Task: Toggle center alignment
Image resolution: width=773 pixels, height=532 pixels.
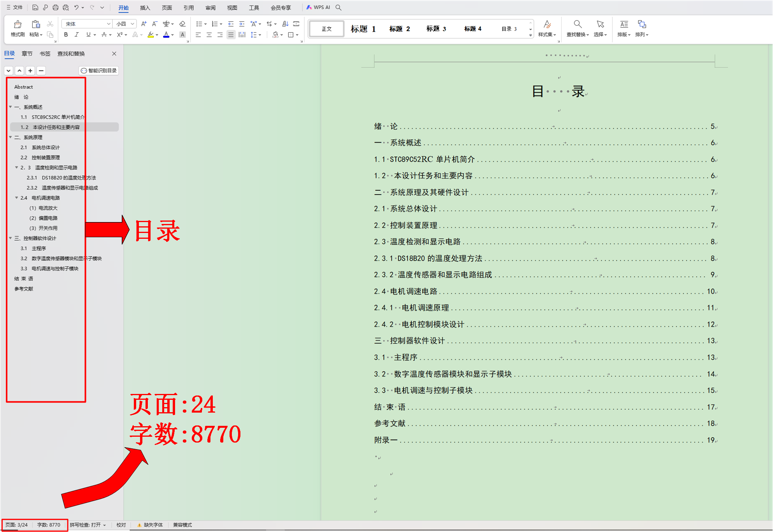Action: [x=209, y=35]
